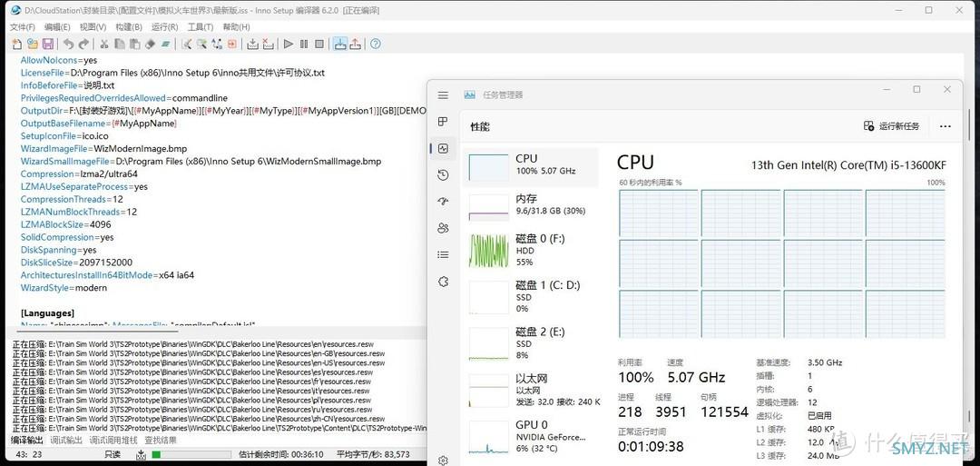Open the 视图(V) menu
Viewport: 980px width, 466px height.
[x=93, y=27]
